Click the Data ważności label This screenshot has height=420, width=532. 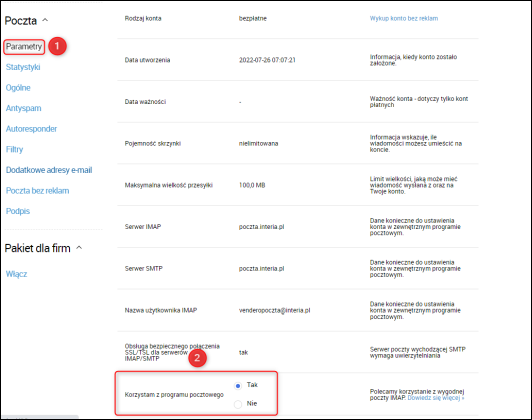point(145,101)
